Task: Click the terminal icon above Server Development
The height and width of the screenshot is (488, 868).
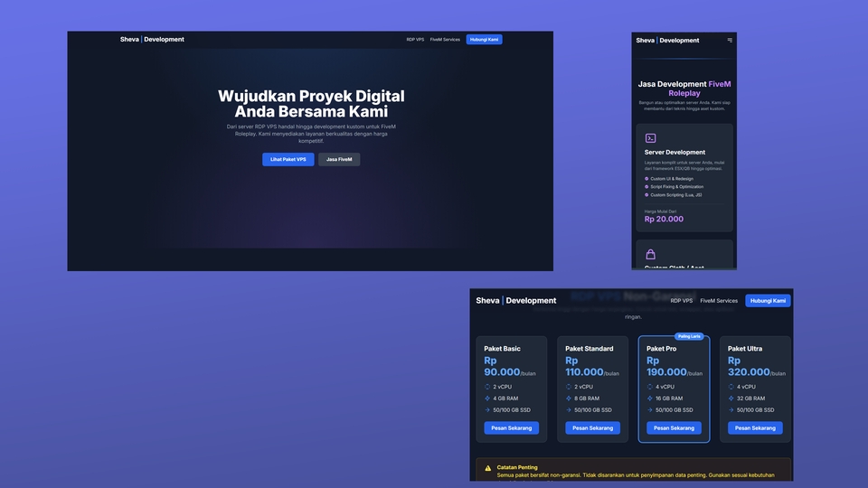Action: (x=650, y=138)
